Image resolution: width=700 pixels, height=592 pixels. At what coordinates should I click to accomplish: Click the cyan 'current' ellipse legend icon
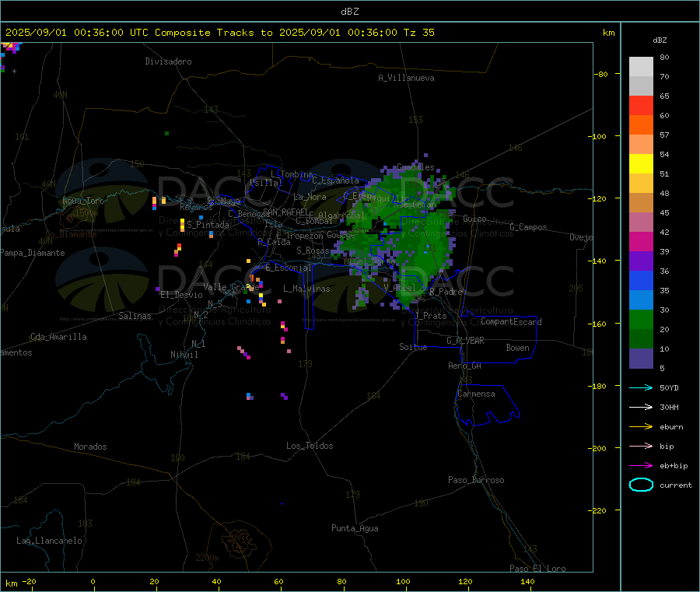tap(641, 485)
